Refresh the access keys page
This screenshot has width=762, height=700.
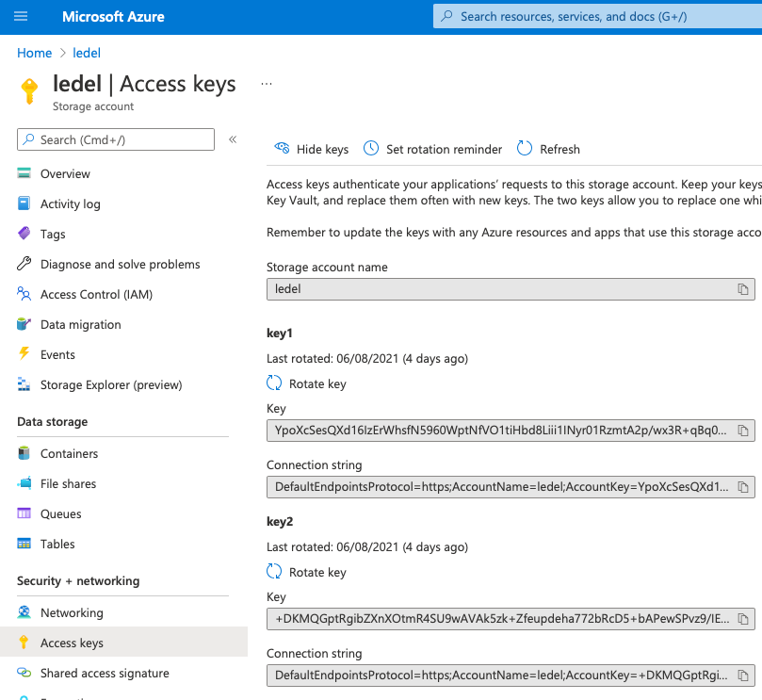548,149
